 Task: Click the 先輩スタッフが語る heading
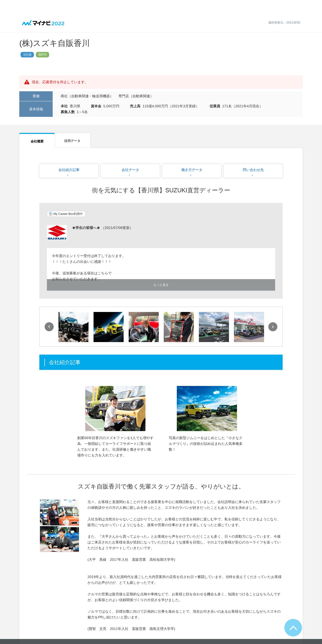pyautogui.click(x=161, y=487)
